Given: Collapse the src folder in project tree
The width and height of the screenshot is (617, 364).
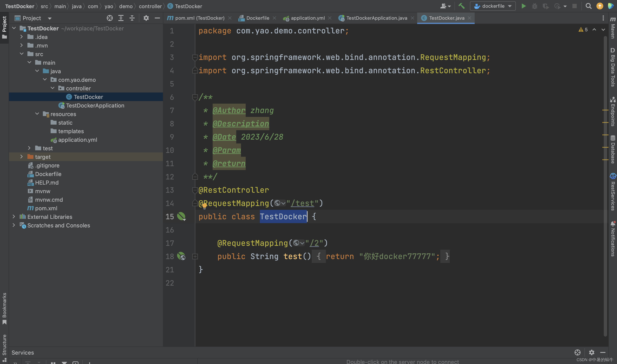Looking at the screenshot, I should point(22,54).
